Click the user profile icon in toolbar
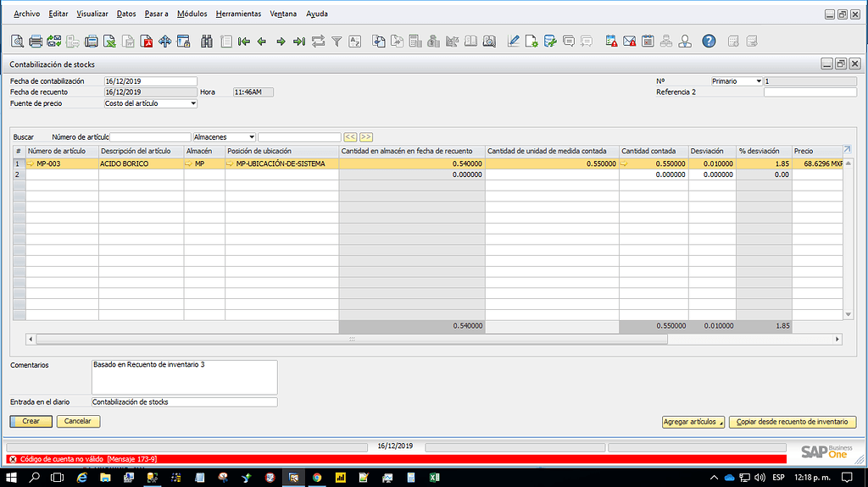This screenshot has width=868, height=487. click(685, 42)
